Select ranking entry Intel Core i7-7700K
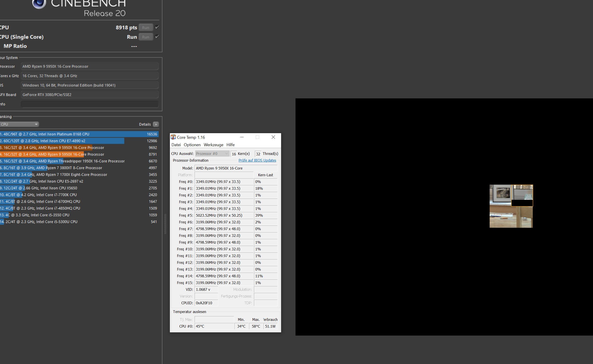This screenshot has height=364, width=593. (x=79, y=195)
